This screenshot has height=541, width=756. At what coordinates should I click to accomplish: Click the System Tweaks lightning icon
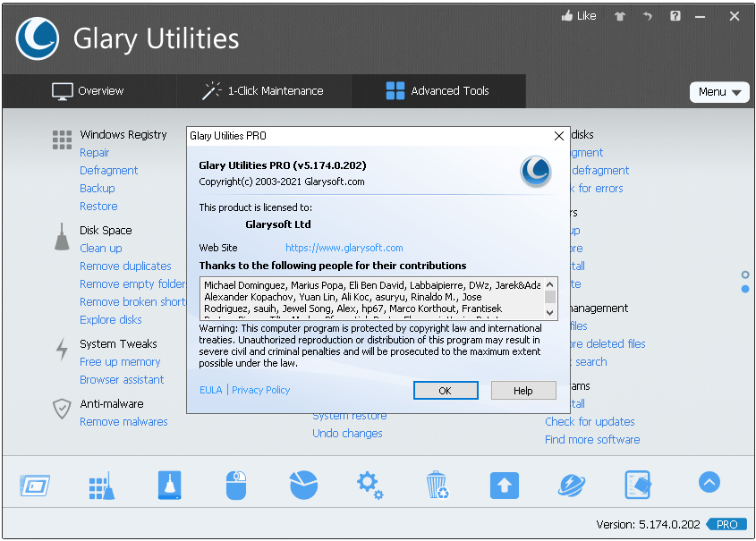(x=62, y=350)
